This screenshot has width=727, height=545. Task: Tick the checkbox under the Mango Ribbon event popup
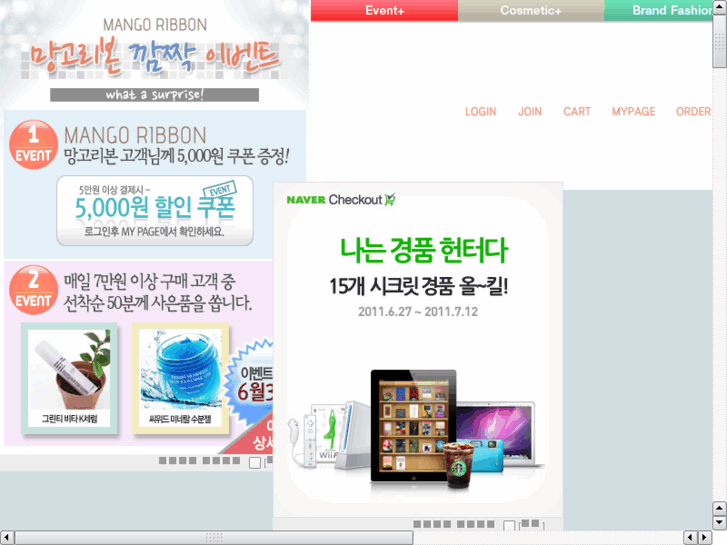coord(255,463)
